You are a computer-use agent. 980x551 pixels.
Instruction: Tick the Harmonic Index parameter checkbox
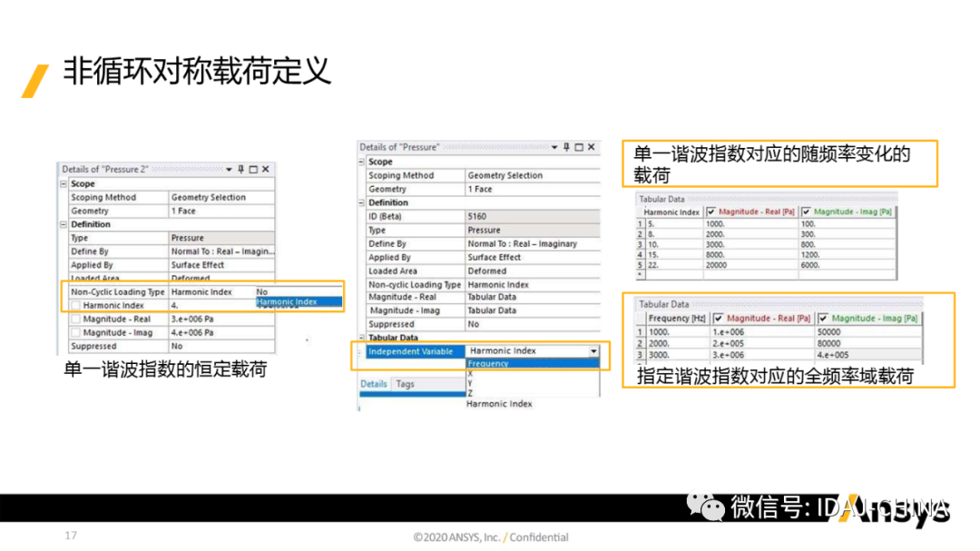(76, 306)
